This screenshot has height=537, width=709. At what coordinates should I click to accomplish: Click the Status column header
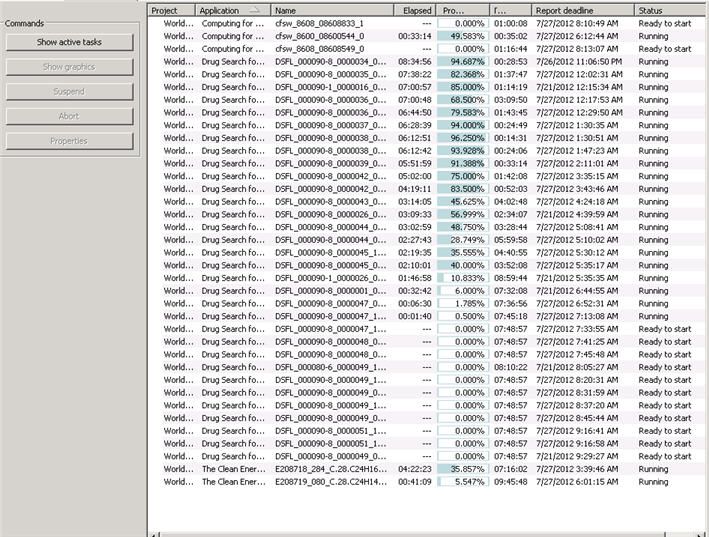tap(670, 10)
